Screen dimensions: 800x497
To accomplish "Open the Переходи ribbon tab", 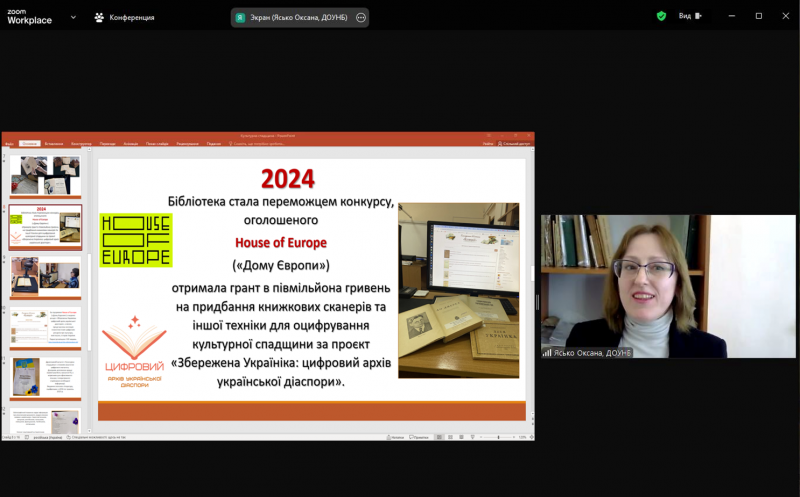I will coord(108,144).
